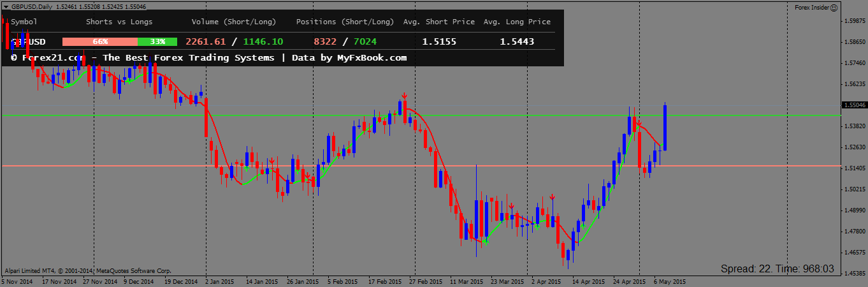Screen dimensions: 868x287
Task: Click the long positions count 7024
Action: (x=365, y=41)
